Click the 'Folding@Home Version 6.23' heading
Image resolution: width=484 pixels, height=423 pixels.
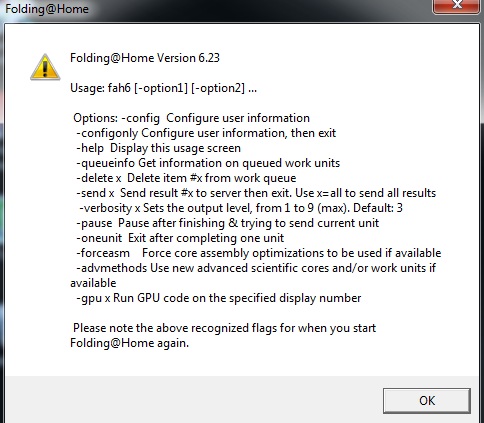(145, 58)
